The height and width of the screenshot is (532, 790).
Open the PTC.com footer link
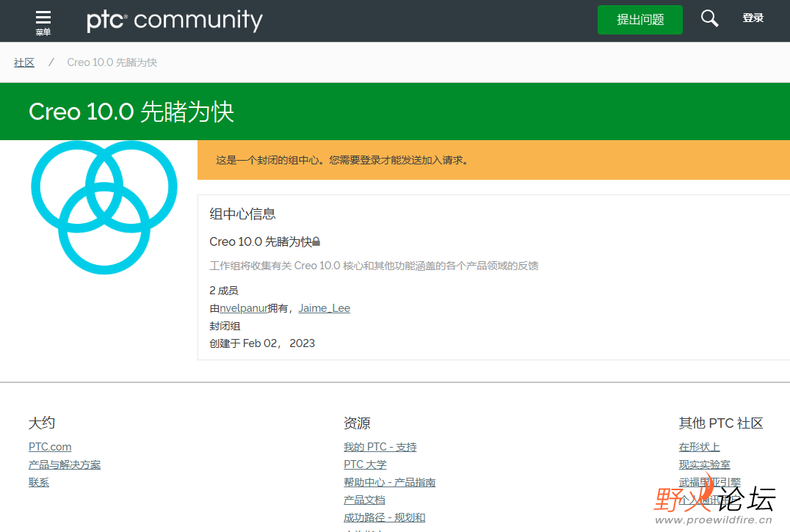(x=50, y=447)
